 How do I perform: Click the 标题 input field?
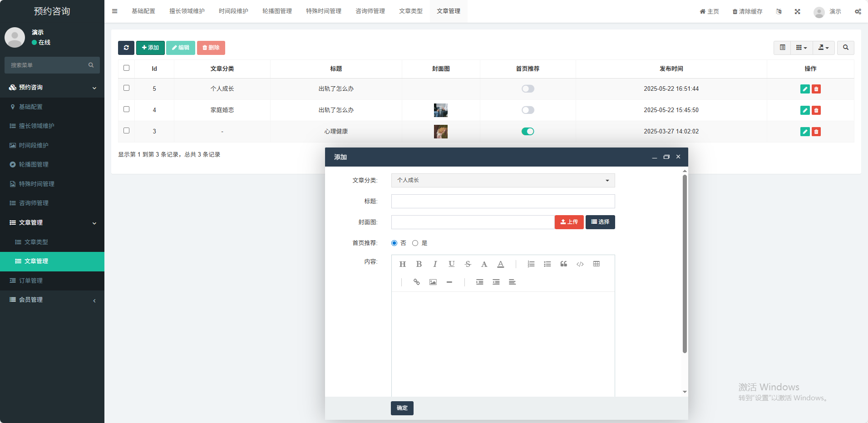coord(503,202)
